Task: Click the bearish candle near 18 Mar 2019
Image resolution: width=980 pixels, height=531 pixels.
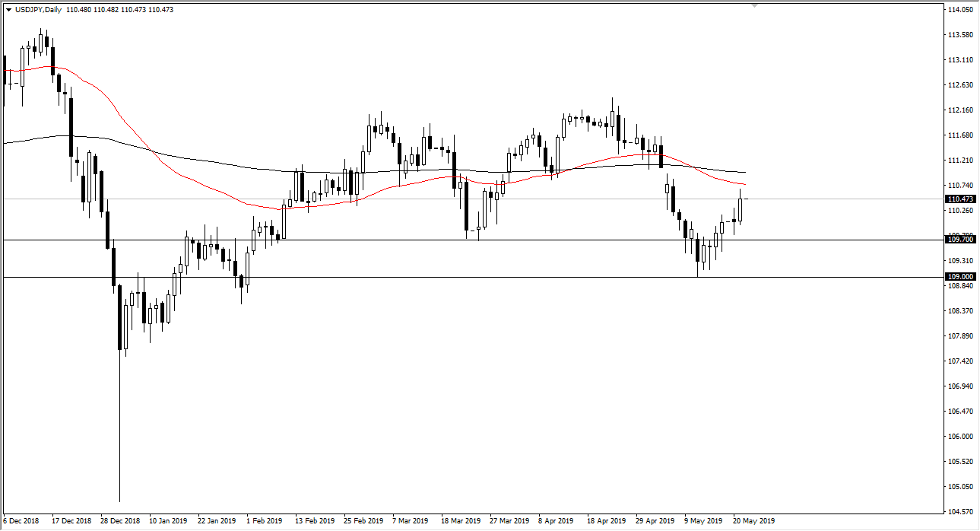Action: click(466, 205)
